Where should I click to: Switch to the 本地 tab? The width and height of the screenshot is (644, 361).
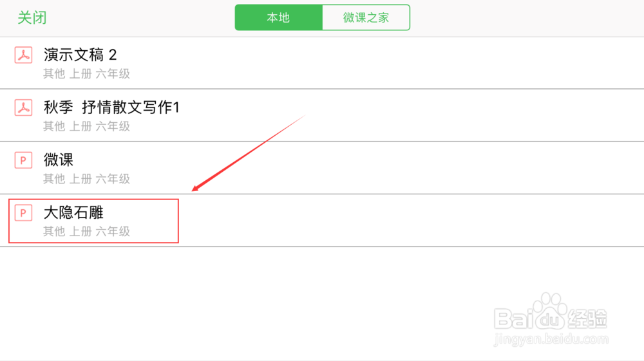[278, 17]
